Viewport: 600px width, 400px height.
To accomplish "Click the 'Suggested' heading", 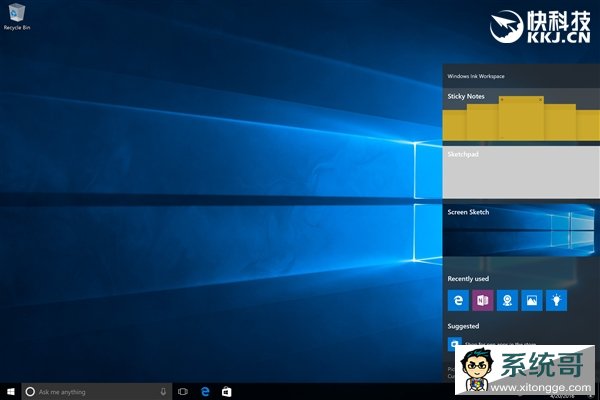I will tap(463, 326).
